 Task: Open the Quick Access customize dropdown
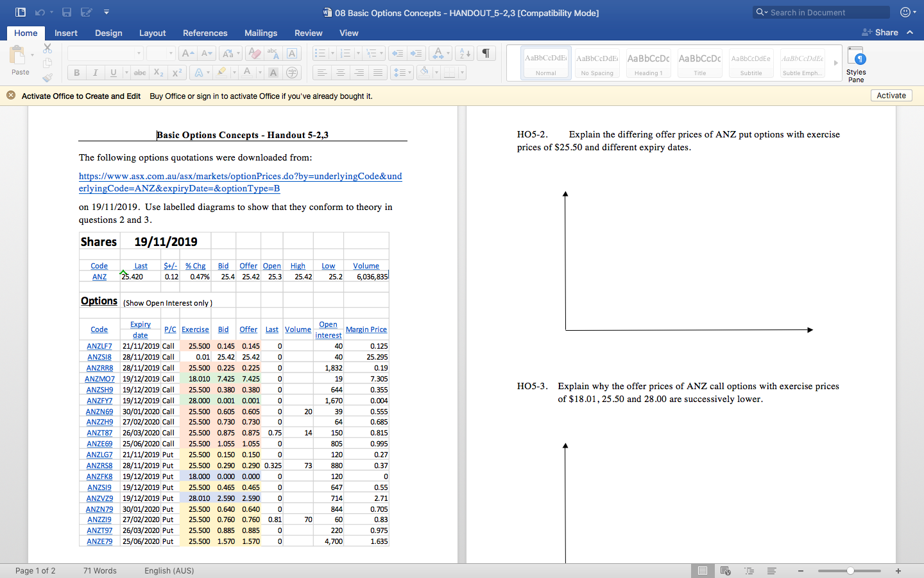click(107, 12)
